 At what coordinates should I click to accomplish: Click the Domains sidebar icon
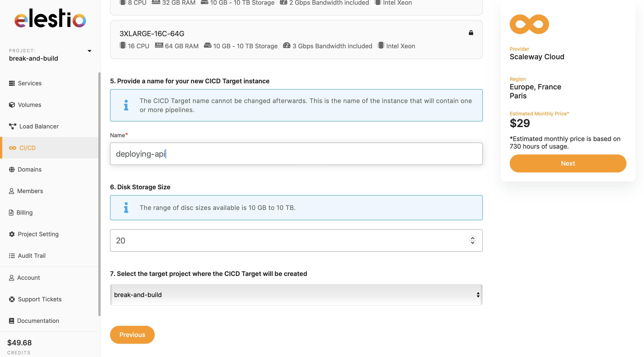coord(11,169)
